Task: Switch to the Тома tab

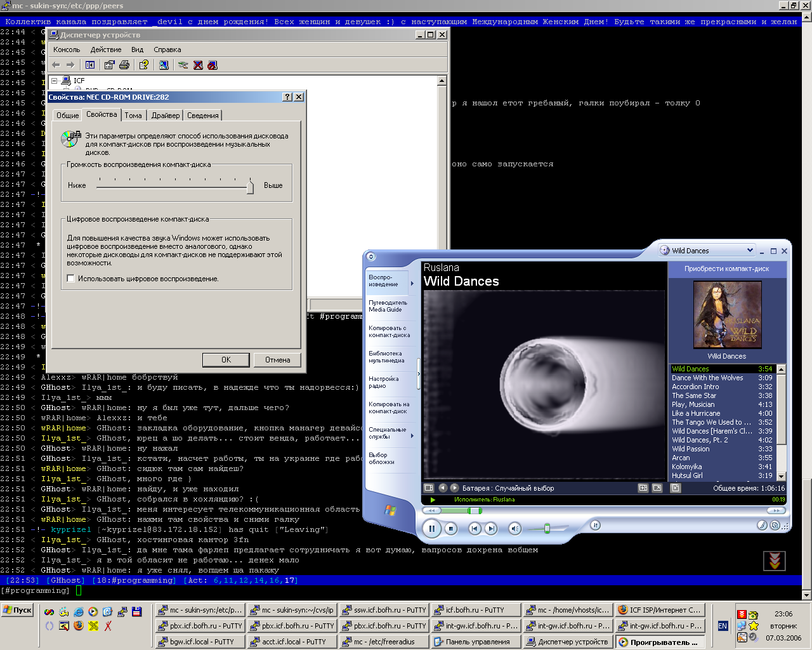Action: [x=133, y=116]
